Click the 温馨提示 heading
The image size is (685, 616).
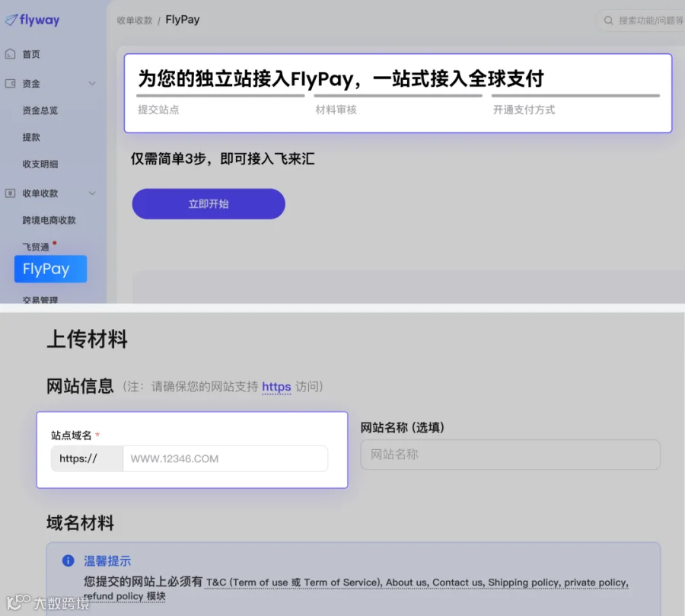tap(107, 561)
